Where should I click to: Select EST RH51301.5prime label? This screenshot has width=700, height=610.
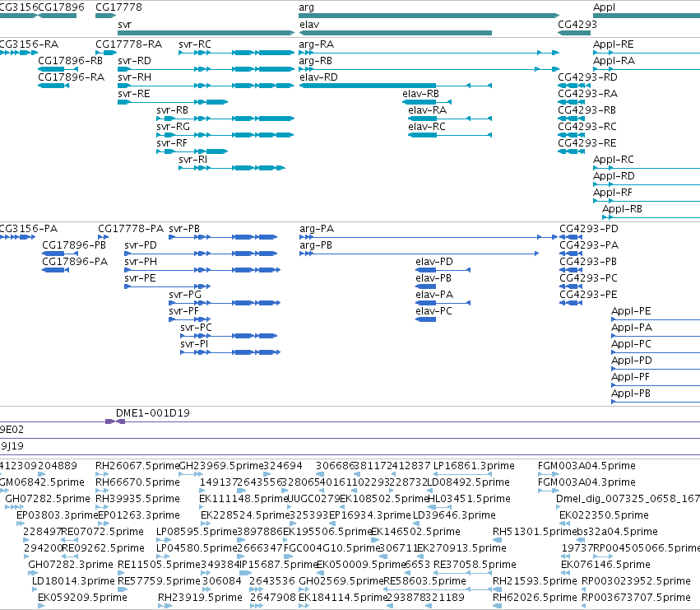coord(535,532)
